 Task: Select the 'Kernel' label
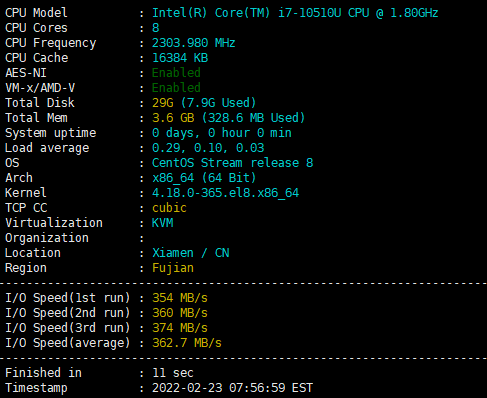click(x=26, y=193)
